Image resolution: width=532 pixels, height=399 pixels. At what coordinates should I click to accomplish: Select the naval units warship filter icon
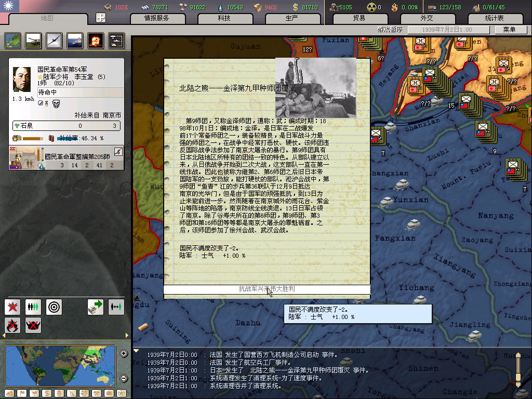(x=75, y=41)
